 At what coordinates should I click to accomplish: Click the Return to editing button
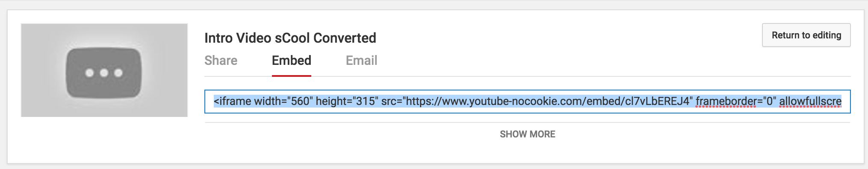click(806, 35)
